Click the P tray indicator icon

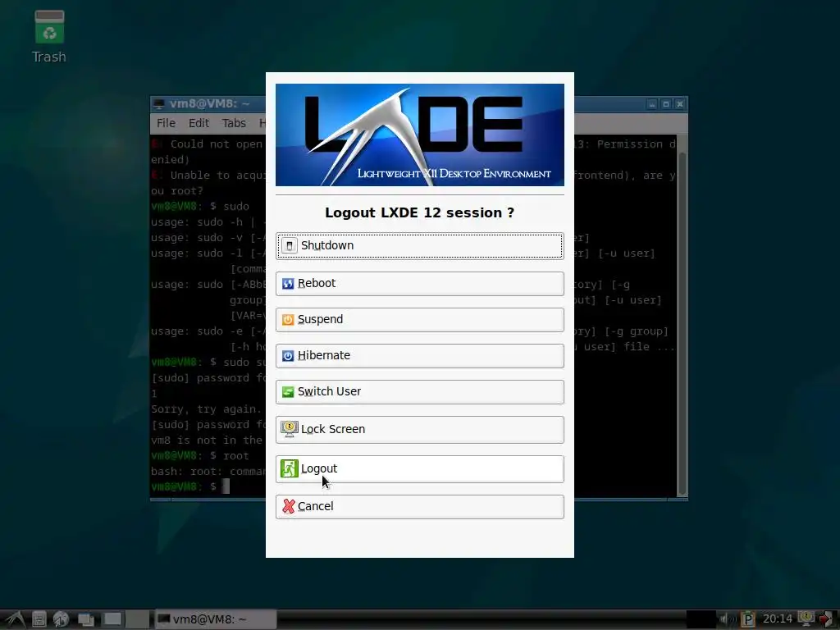748,620
